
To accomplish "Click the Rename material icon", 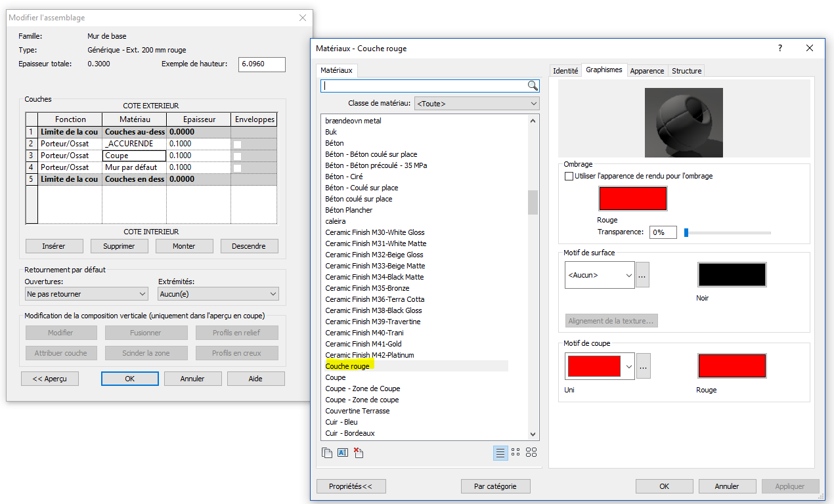I will tap(342, 452).
